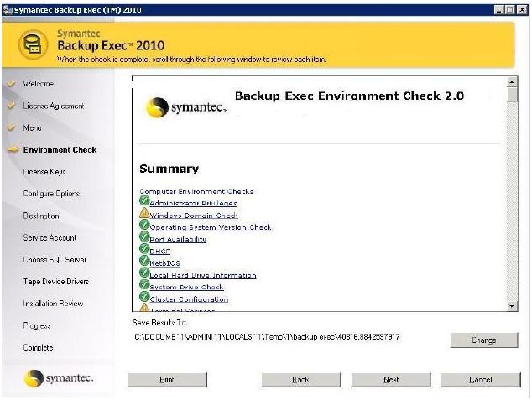
Task: Select the Configure Options step
Action: tap(51, 194)
